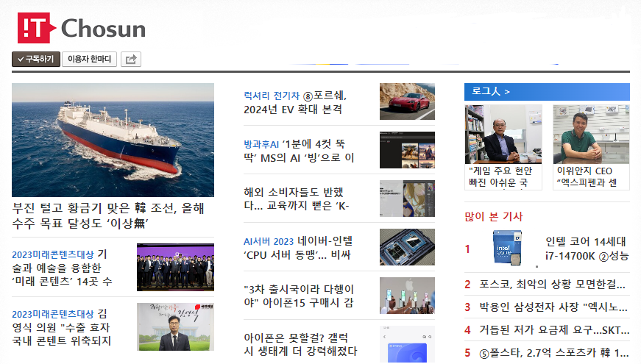The width and height of the screenshot is (641, 364).
Task: Open 2023미래콘텐츠대상 기술과 예술 article
Action: click(62, 268)
